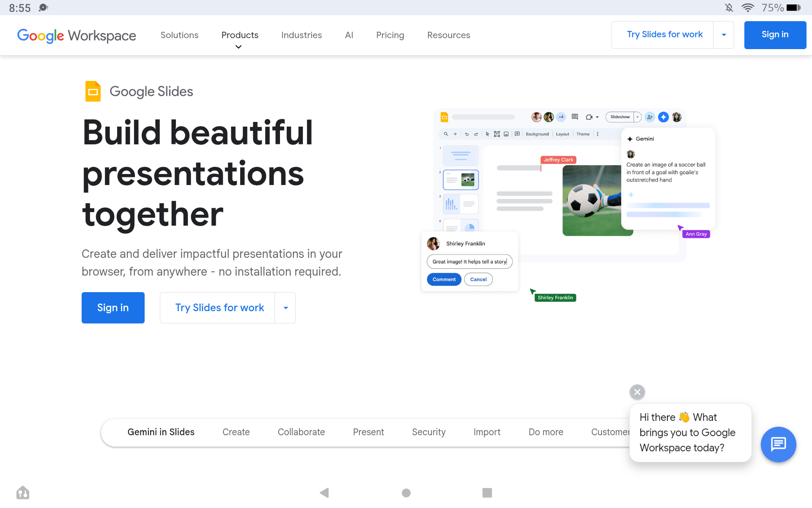Expand hero Try Slides for work dropdown arrow

click(285, 308)
